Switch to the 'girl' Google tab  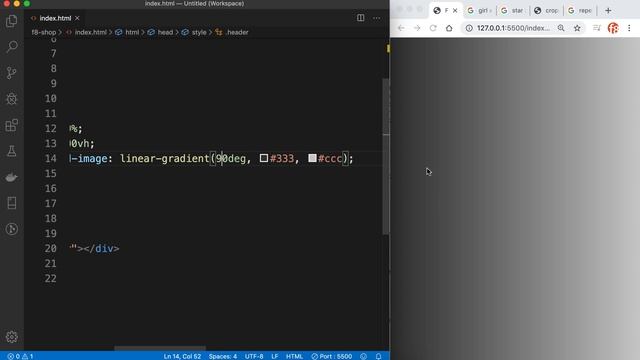[x=480, y=11]
